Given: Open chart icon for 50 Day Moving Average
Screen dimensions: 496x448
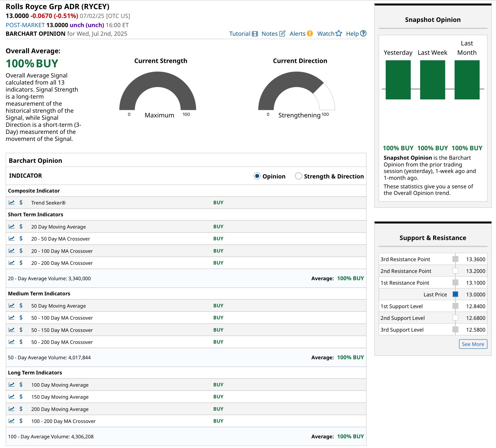Looking at the screenshot, I should 11,306.
